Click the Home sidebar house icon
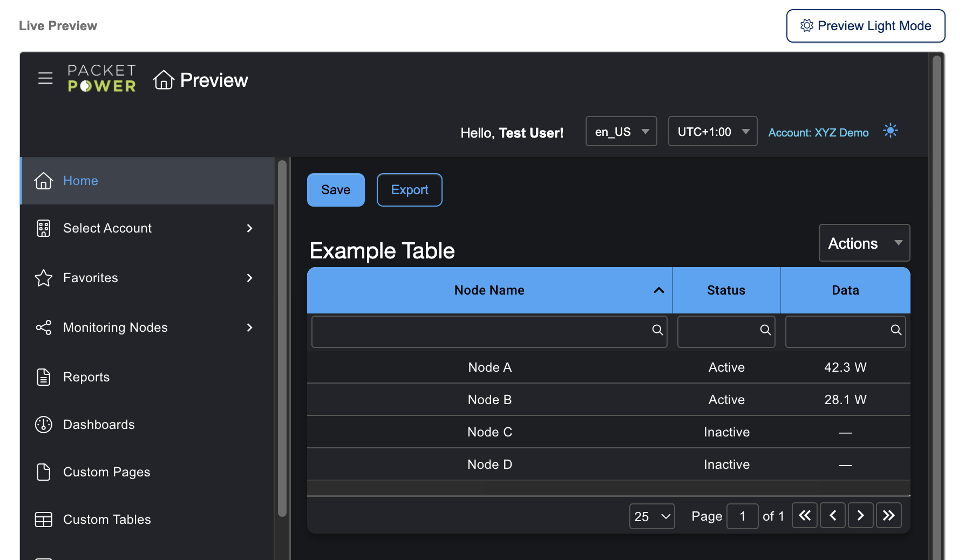This screenshot has height=560, width=965. click(44, 181)
